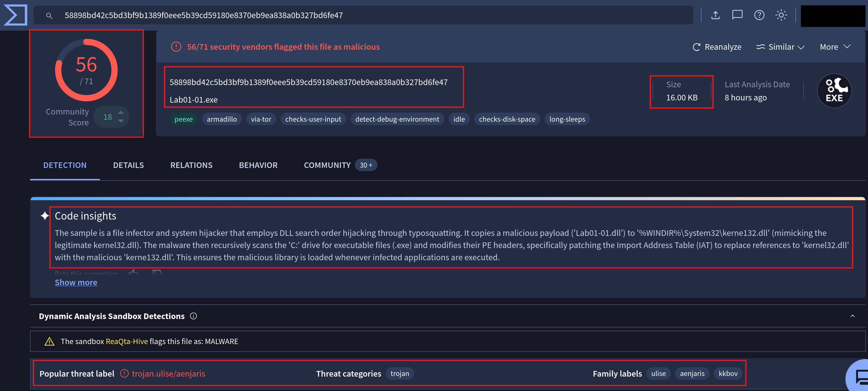Click the aenjaris family label
The width and height of the screenshot is (868, 391).
point(692,374)
